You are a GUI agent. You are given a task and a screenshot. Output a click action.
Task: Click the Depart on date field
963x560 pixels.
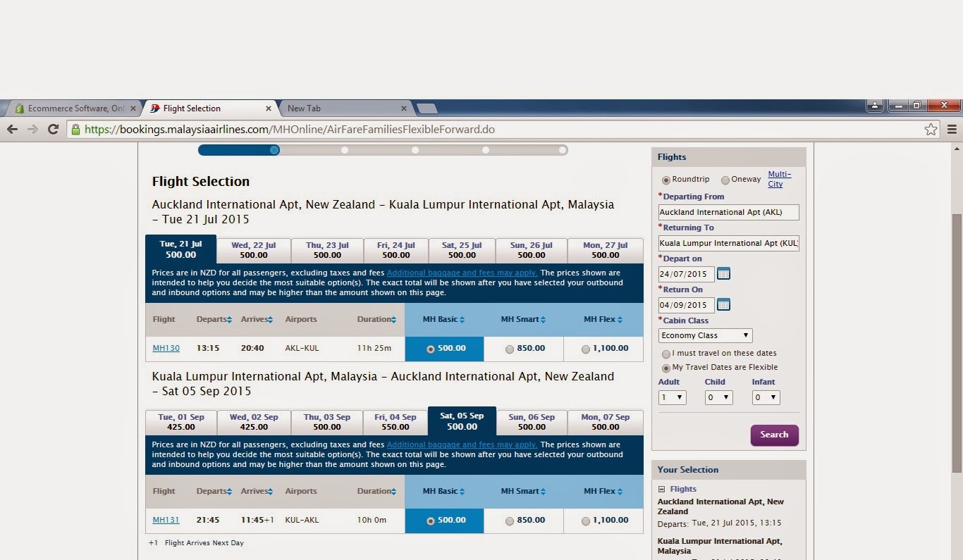686,274
